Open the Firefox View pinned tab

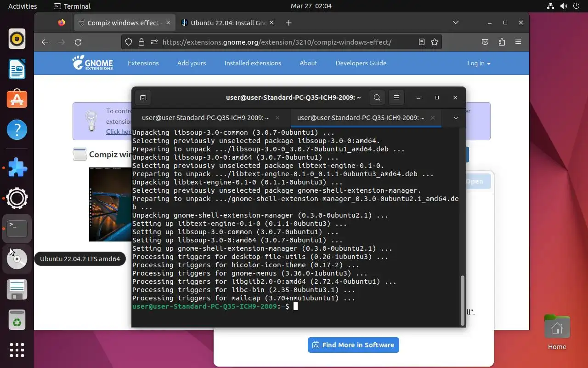click(62, 23)
